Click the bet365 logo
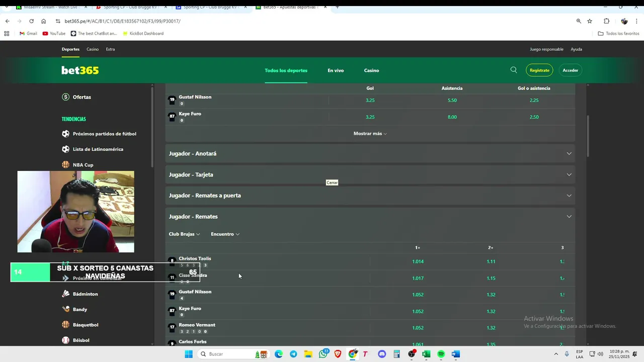644x362 pixels. tap(80, 70)
